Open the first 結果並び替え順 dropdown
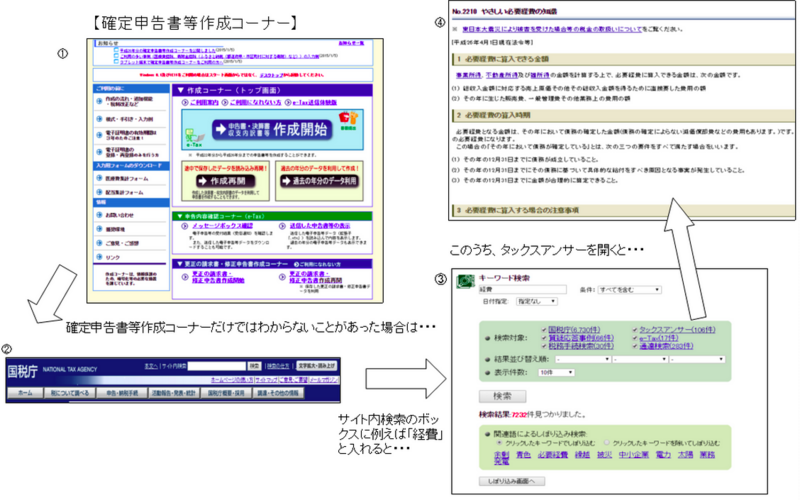 (583, 360)
